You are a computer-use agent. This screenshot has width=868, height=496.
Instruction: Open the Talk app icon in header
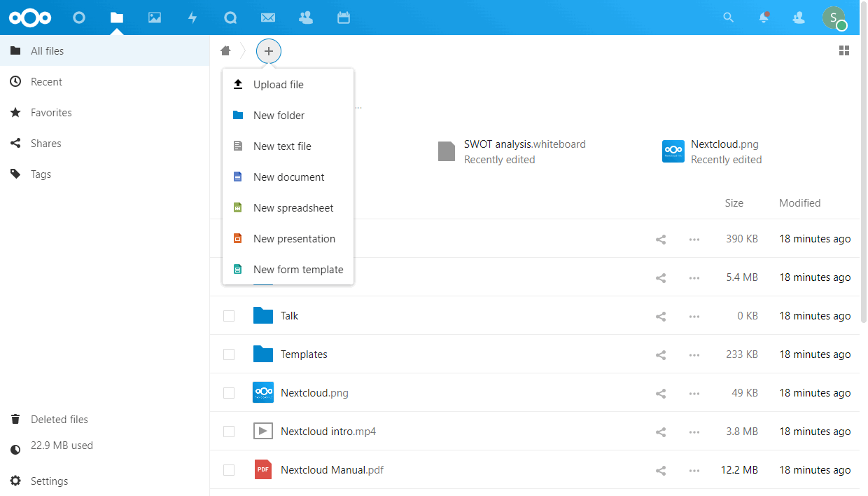point(230,18)
